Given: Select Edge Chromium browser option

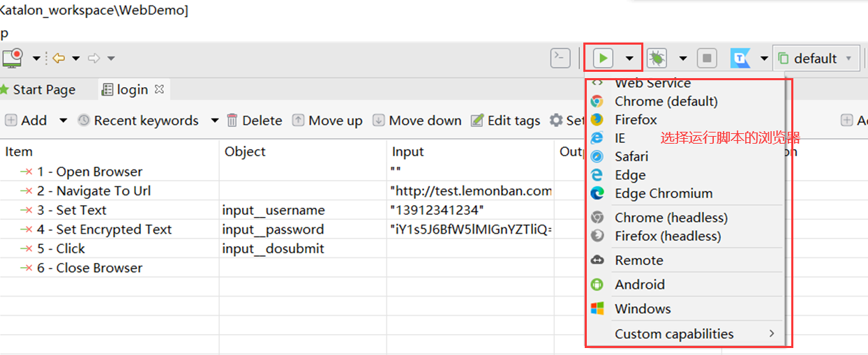Looking at the screenshot, I should (663, 193).
